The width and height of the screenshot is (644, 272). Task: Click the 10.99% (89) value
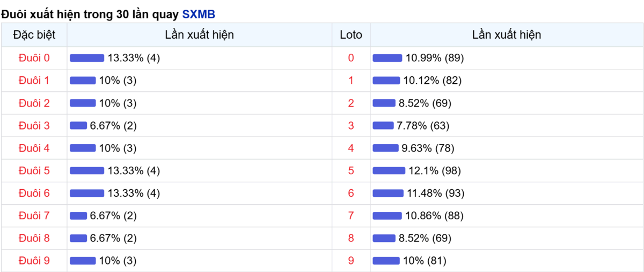435,58
